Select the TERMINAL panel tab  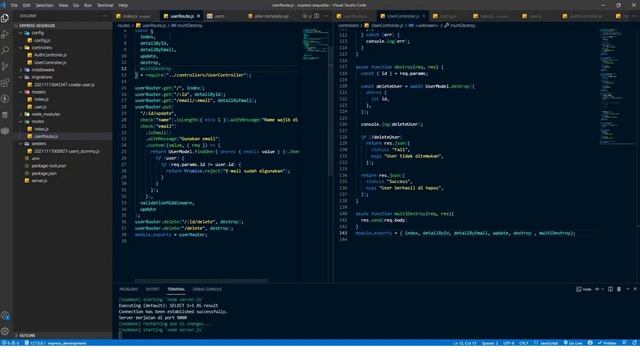[176, 289]
